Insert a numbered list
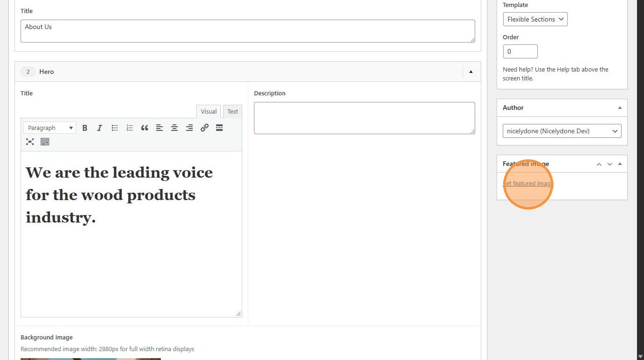The image size is (644, 360). [x=130, y=128]
